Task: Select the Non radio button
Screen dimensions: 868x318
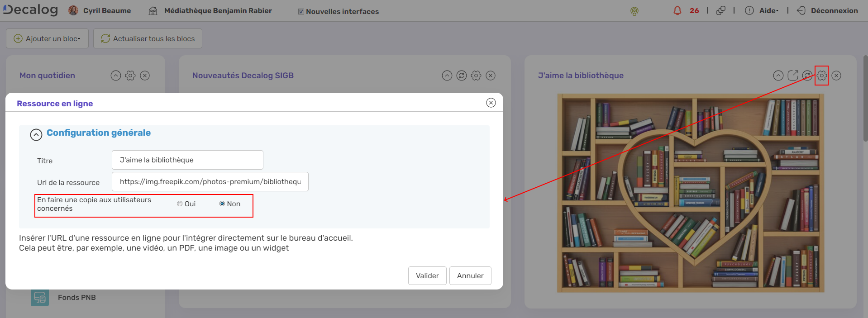Action: click(x=222, y=204)
